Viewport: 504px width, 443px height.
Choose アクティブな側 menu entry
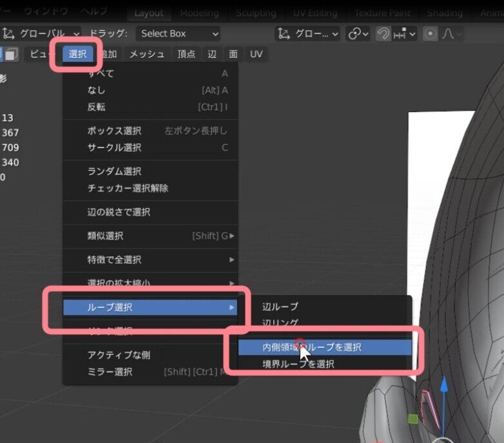150,355
